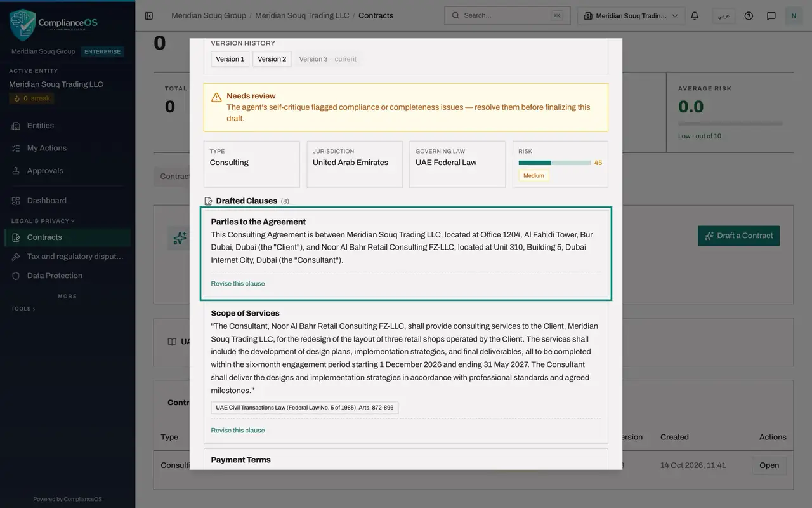812x508 pixels.
Task: Revise the Parties to the Agreement clause
Action: pyautogui.click(x=238, y=284)
